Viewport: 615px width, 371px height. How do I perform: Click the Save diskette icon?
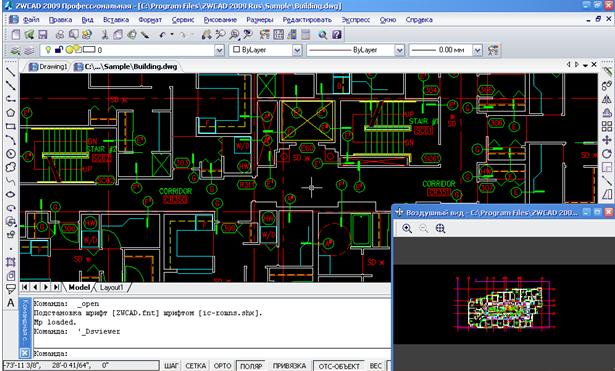pos(42,35)
